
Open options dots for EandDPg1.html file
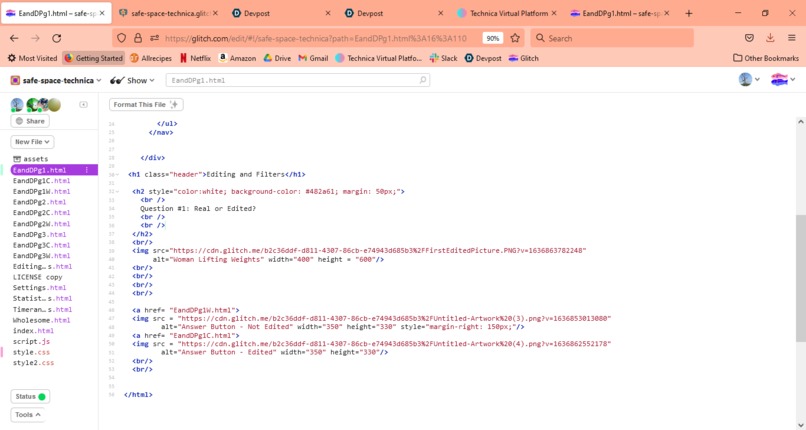[86, 170]
